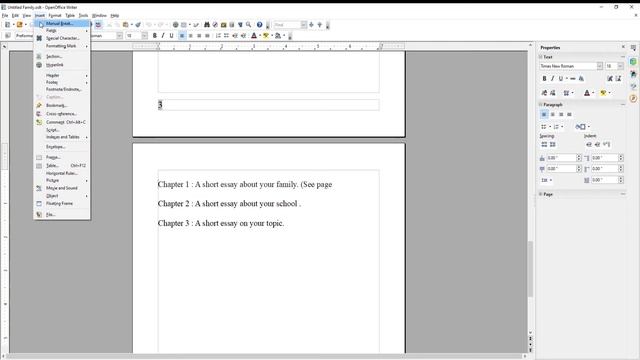
Task: Choose Manual Break from Insert menu
Action: tap(62, 23)
